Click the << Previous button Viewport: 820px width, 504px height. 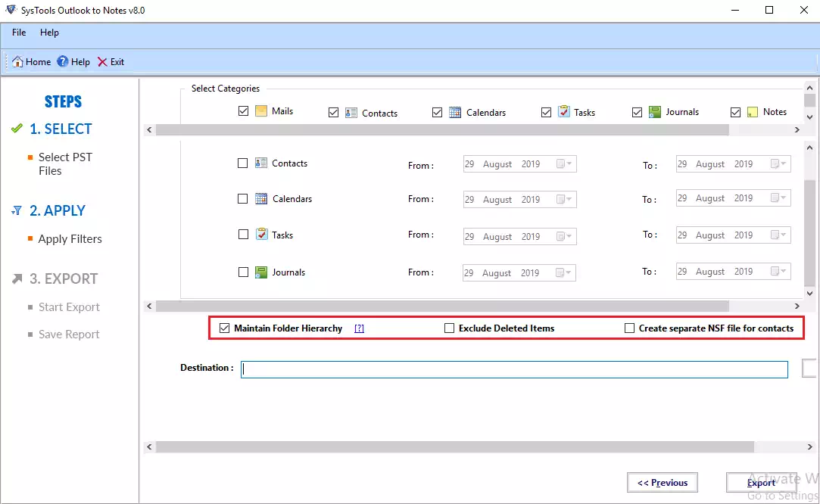coord(662,483)
